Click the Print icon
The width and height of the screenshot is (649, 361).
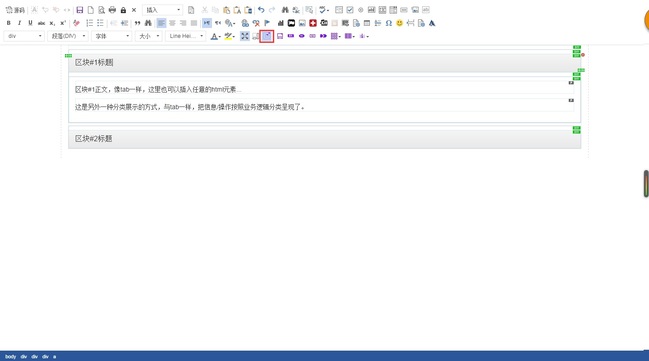click(112, 10)
